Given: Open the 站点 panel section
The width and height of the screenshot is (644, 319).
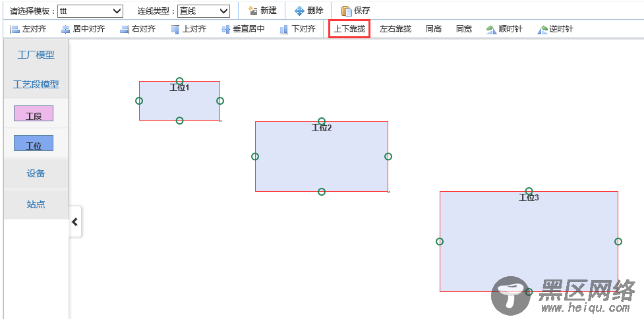Looking at the screenshot, I should (36, 204).
